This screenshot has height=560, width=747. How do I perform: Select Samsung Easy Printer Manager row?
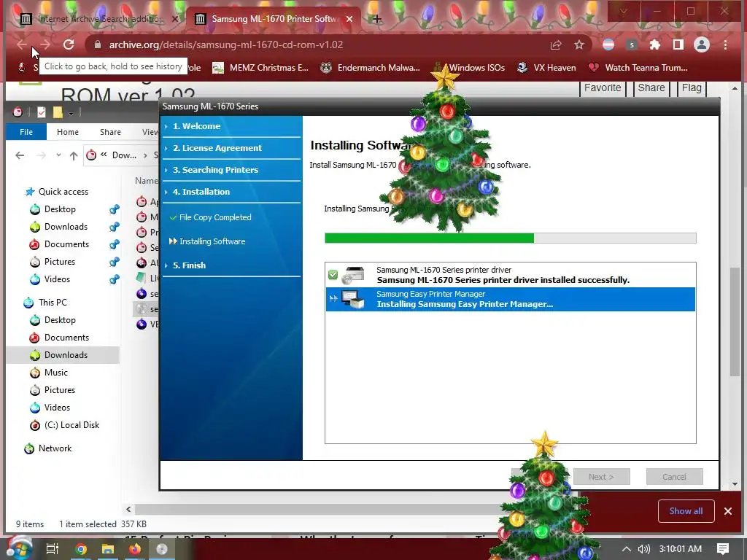coord(510,299)
